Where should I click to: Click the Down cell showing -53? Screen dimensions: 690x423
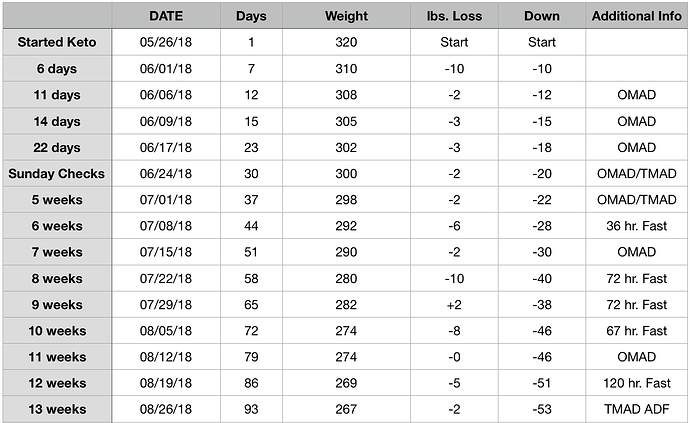[x=542, y=409]
